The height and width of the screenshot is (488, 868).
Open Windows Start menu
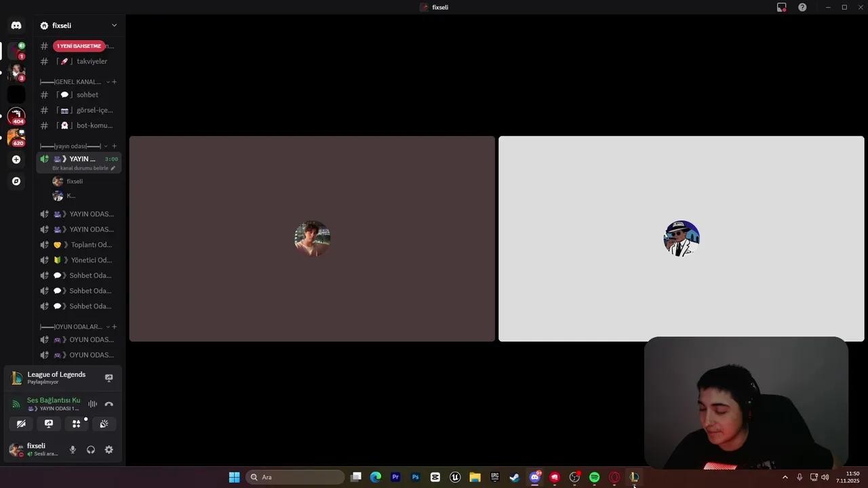(234, 477)
